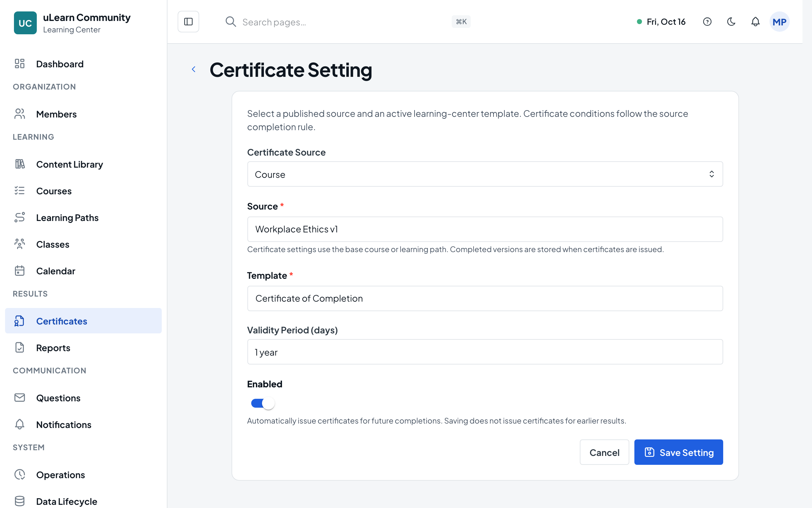Viewport: 812px width, 508px height.
Task: Open the help question-mark icon
Action: click(707, 22)
